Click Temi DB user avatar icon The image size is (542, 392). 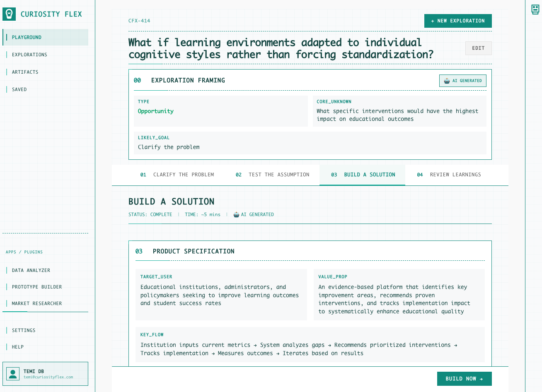click(x=13, y=374)
